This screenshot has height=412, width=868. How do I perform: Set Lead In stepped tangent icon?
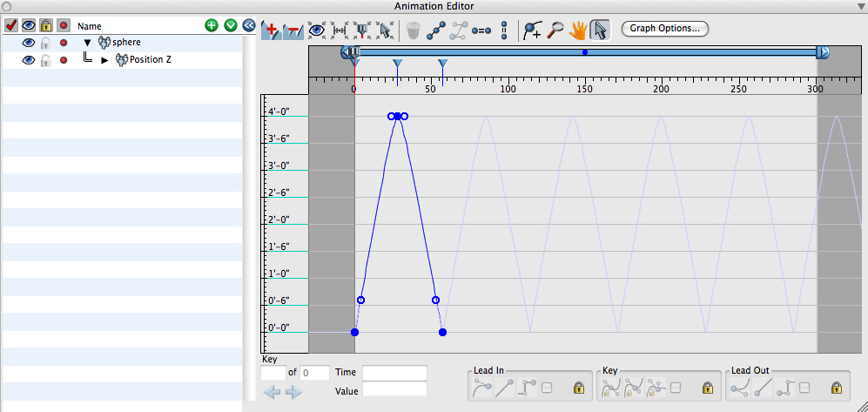point(525,388)
